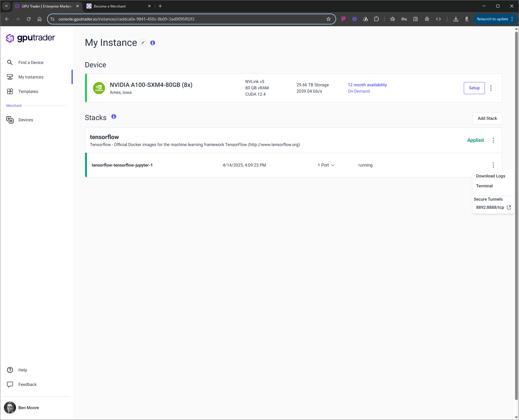This screenshot has width=519, height=420.
Task: Click tensorflow-tensorflow-jupyter-1 container name
Action: [x=122, y=165]
